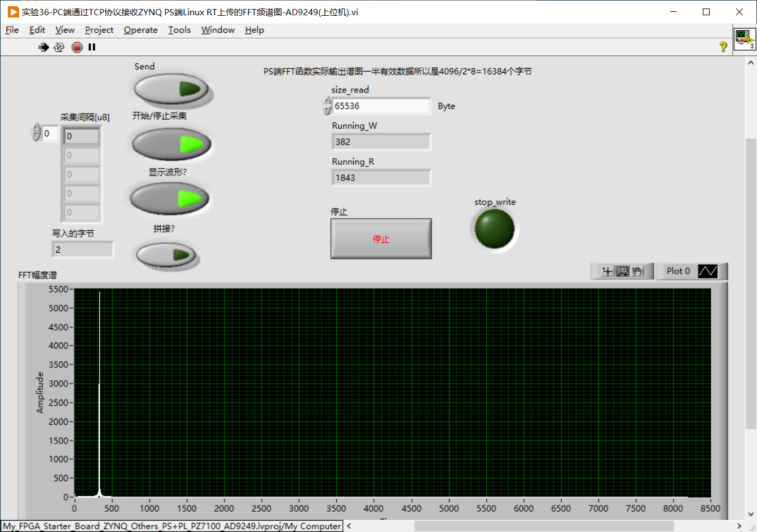Select the graph zoom tool
757x532 pixels.
[622, 271]
